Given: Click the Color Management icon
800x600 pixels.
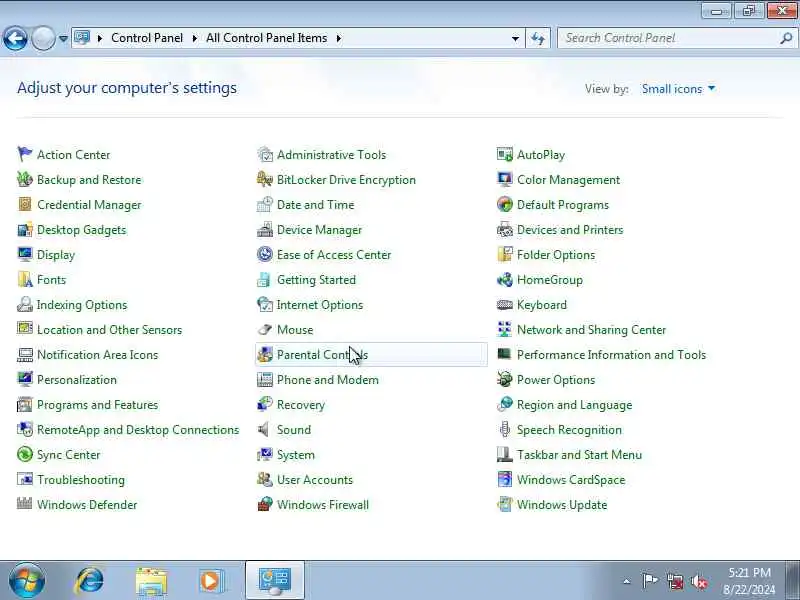Looking at the screenshot, I should point(505,179).
